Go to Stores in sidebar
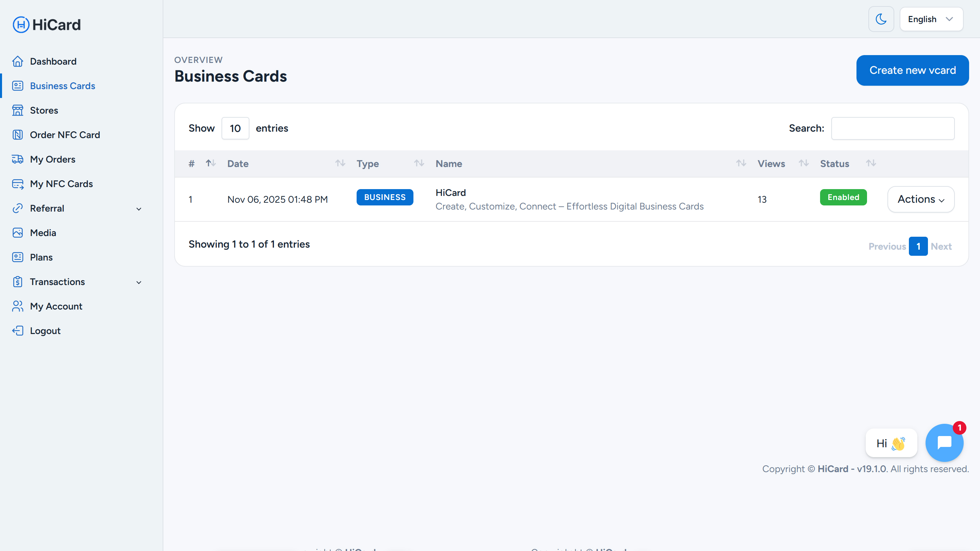 (x=44, y=110)
